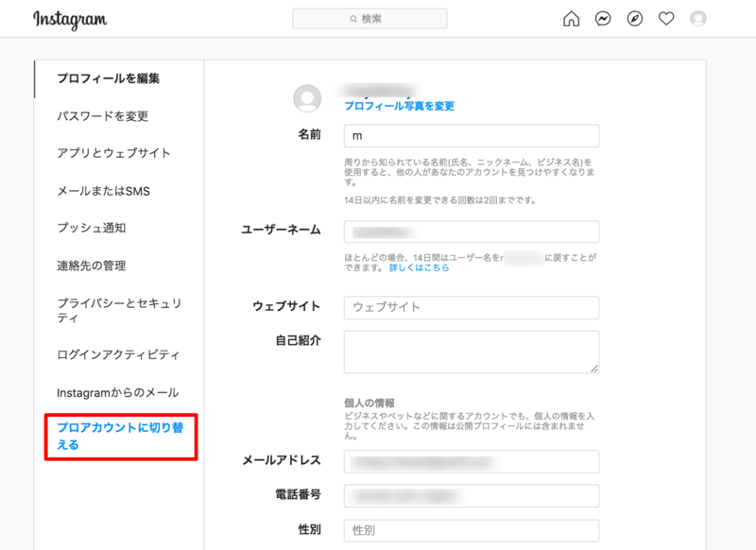Open ログインアクティビティ settings
756x550 pixels.
pyautogui.click(x=118, y=355)
